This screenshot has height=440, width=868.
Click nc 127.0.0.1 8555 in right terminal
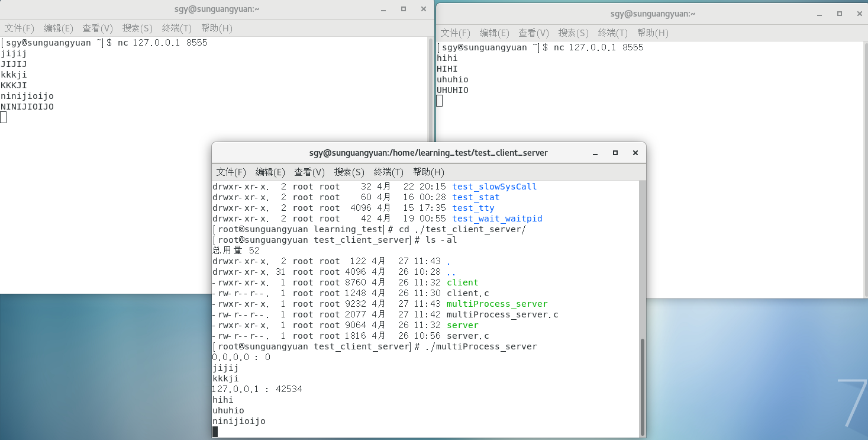[x=599, y=47]
